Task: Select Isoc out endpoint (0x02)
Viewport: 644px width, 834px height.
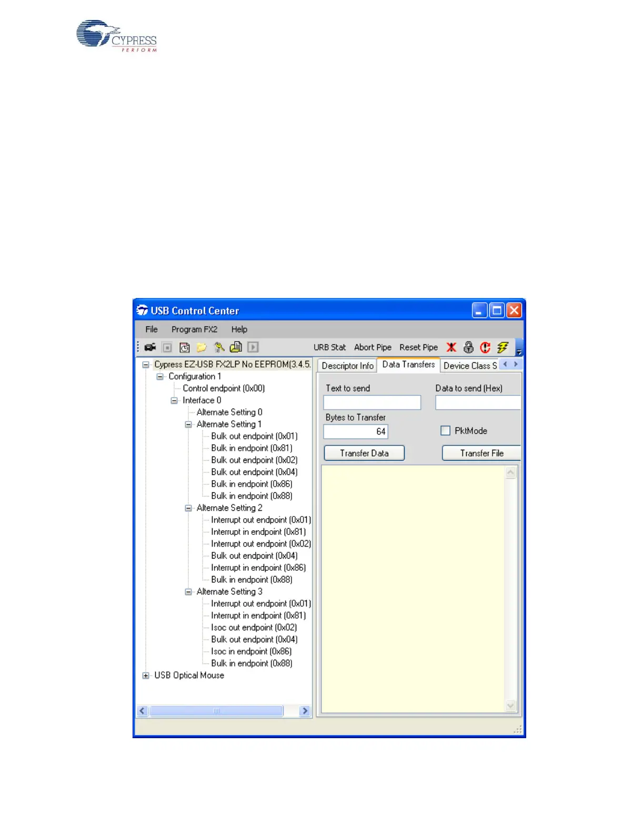Action: [254, 628]
